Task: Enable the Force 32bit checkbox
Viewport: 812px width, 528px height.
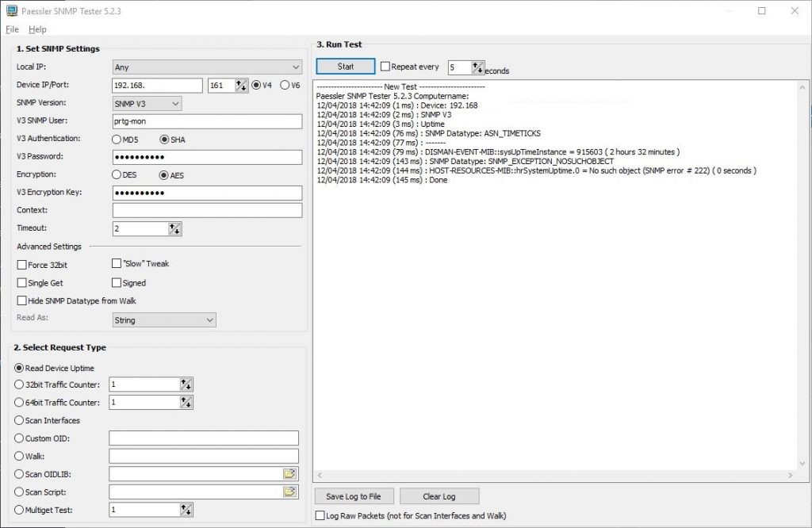Action: tap(21, 265)
